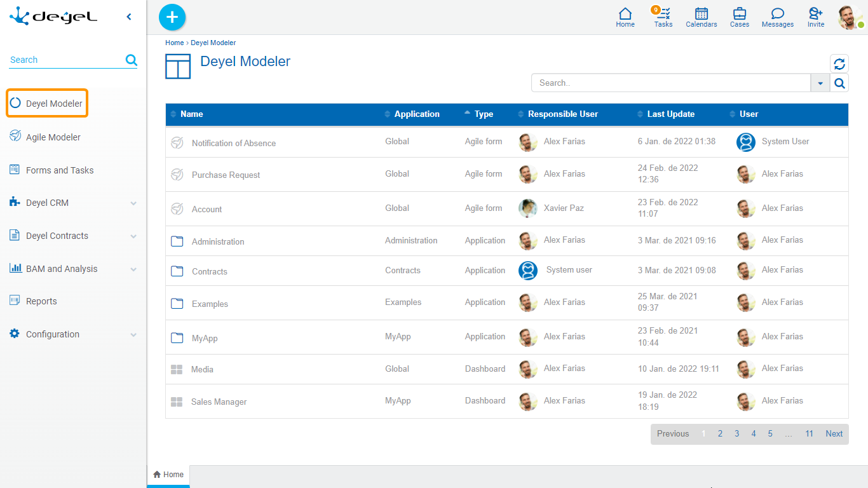Click the MyApp folder icon
This screenshot has width=868, height=488.
point(177,338)
